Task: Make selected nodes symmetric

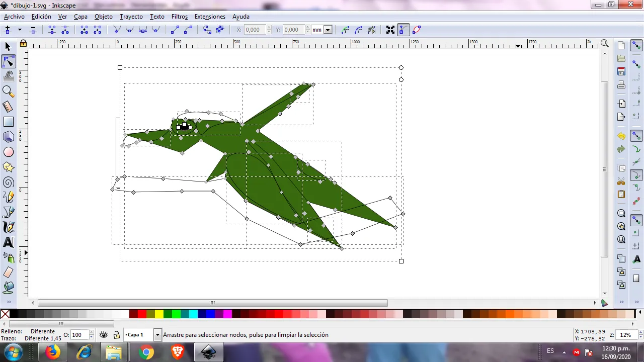Action: pyautogui.click(x=143, y=30)
